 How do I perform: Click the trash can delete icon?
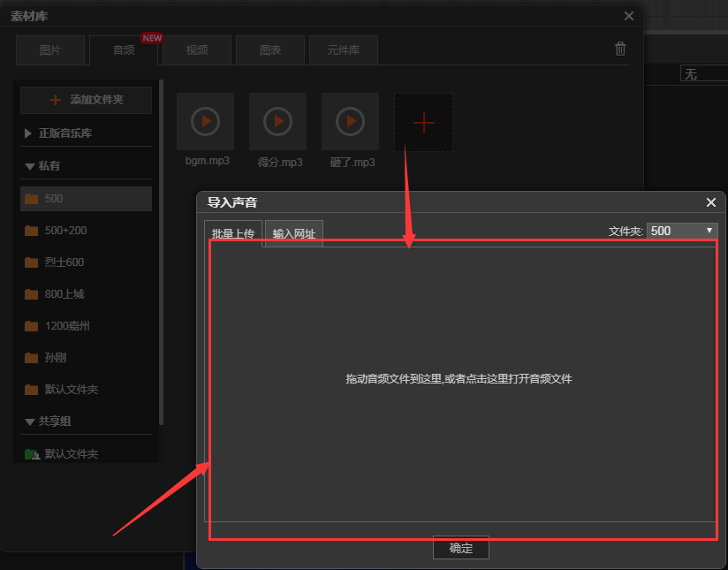[620, 49]
